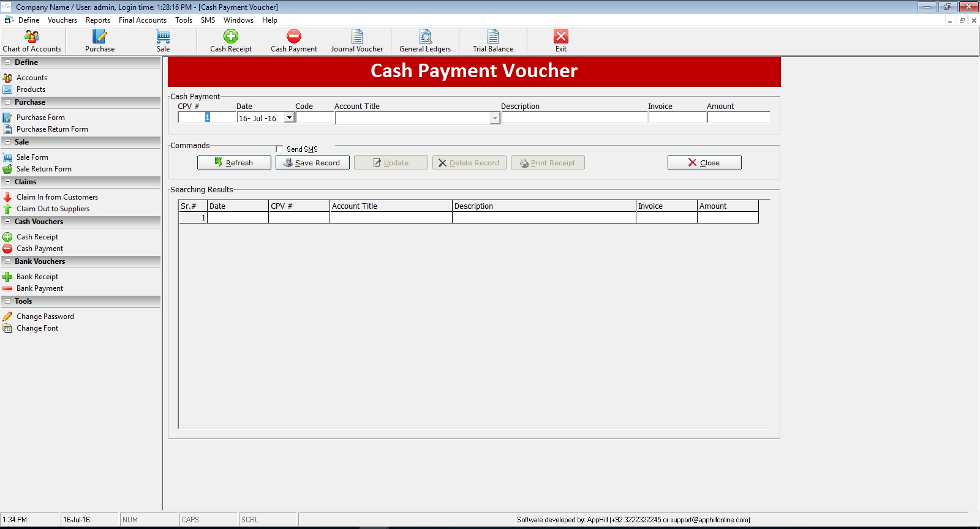Click the Save Record button
The image size is (980, 529).
(312, 163)
